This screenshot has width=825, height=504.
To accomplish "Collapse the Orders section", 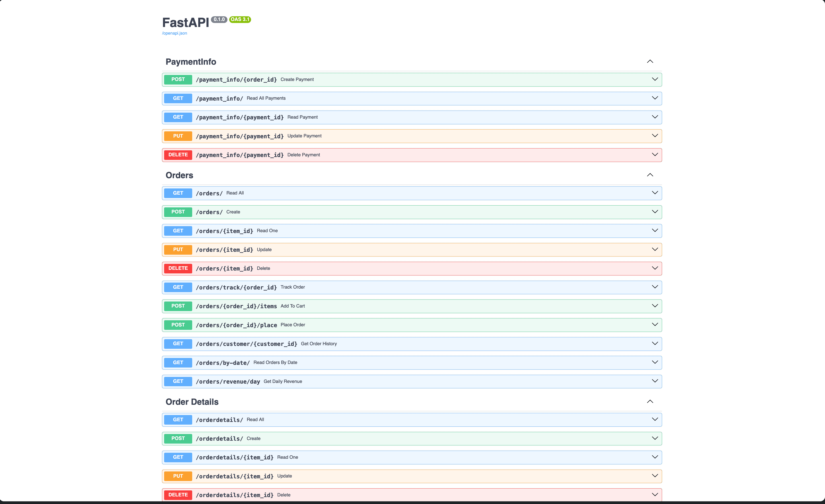I will 650,175.
